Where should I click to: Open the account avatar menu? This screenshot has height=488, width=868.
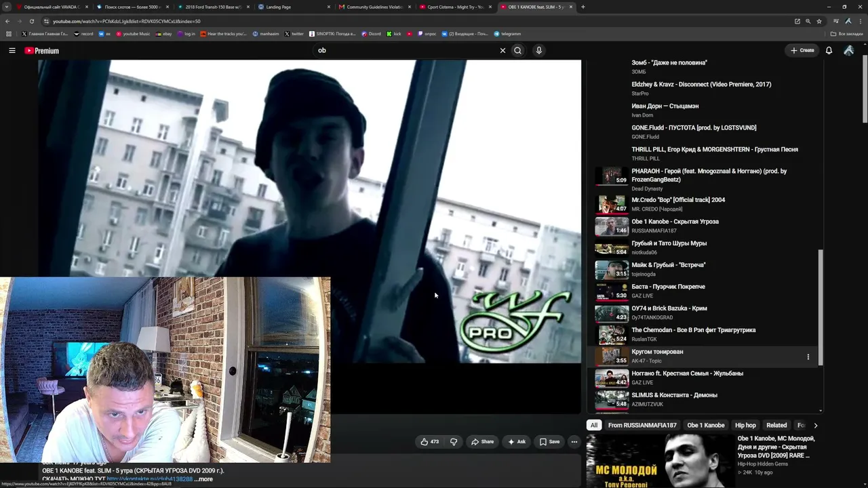point(848,50)
